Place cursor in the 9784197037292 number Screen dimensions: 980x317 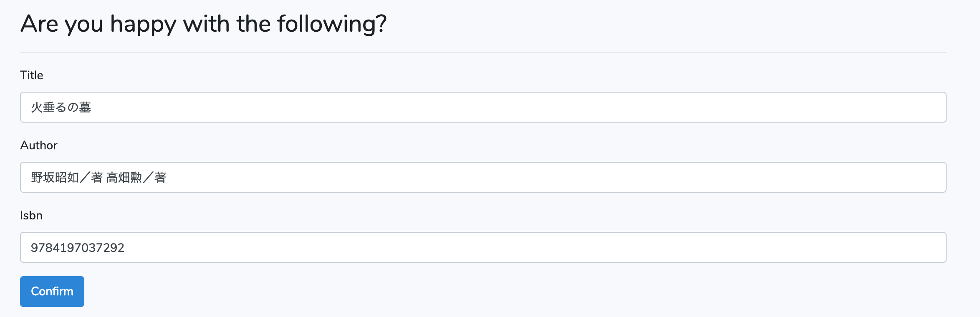tap(78, 248)
